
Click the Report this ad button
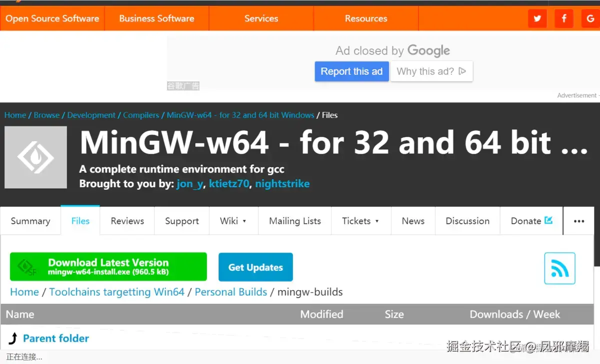(351, 71)
